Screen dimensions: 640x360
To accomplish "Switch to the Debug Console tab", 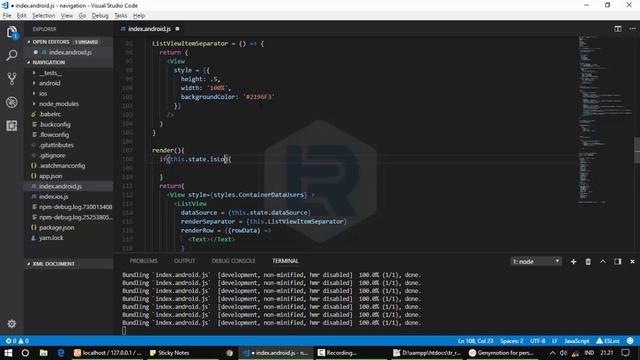I will (233, 261).
